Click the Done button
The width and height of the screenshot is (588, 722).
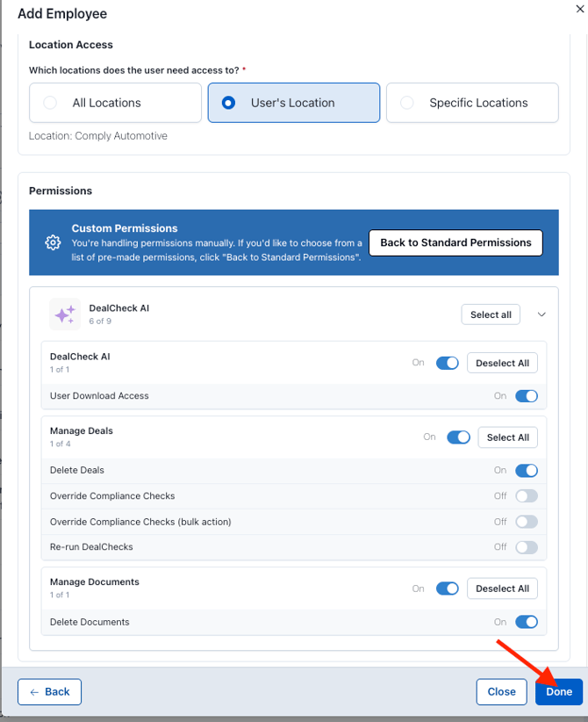(x=558, y=691)
